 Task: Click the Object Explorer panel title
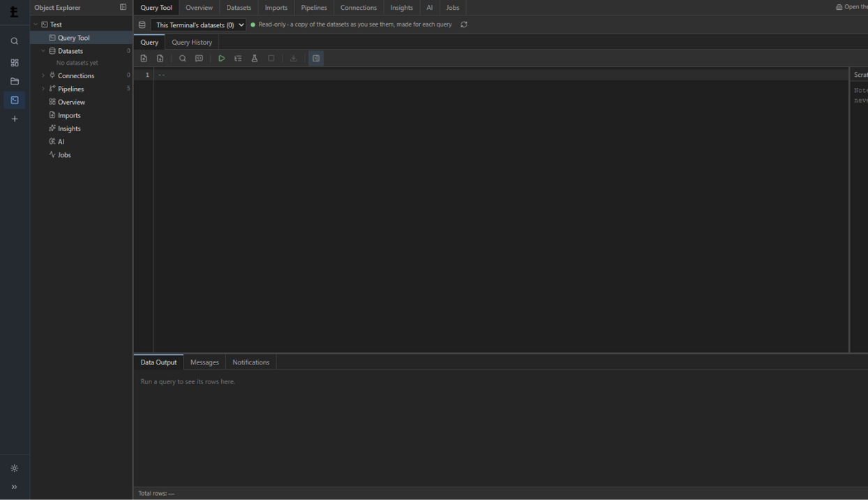point(58,8)
